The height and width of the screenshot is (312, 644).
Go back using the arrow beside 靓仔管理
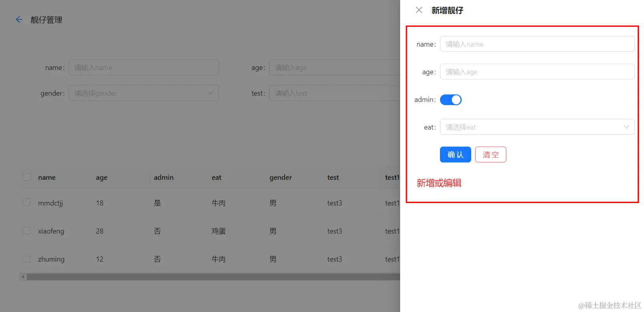pyautogui.click(x=19, y=19)
